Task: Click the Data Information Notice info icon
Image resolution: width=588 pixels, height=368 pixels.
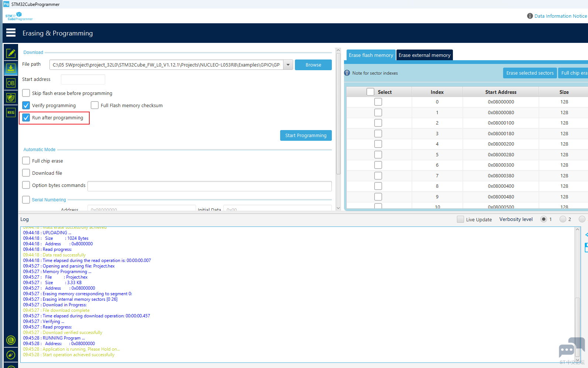Action: (530, 16)
